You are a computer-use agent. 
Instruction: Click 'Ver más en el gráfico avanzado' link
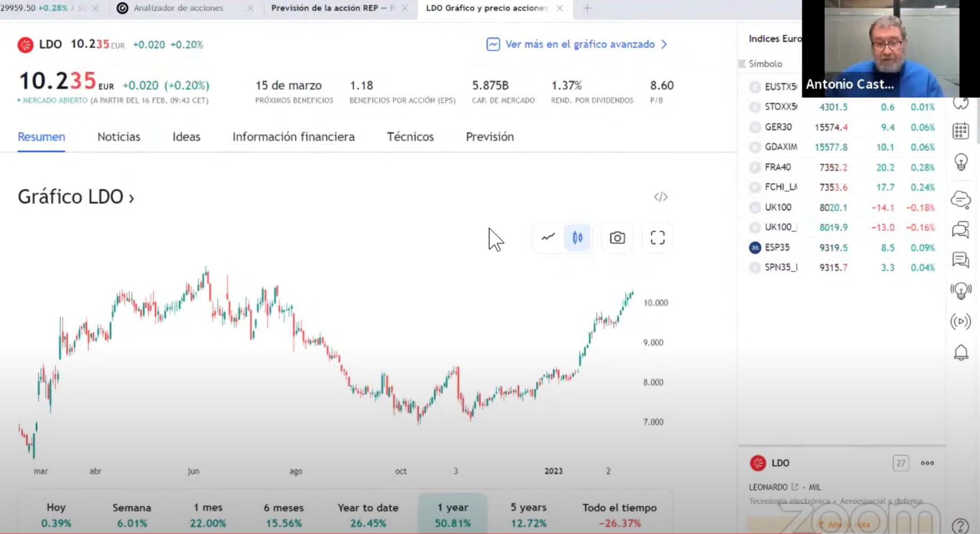[x=580, y=44]
